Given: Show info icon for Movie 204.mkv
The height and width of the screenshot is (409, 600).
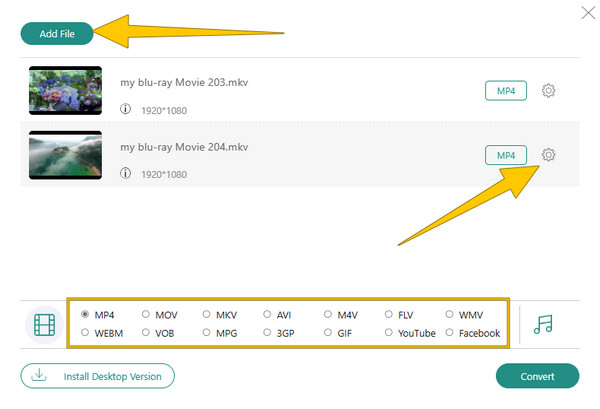Looking at the screenshot, I should (x=125, y=173).
